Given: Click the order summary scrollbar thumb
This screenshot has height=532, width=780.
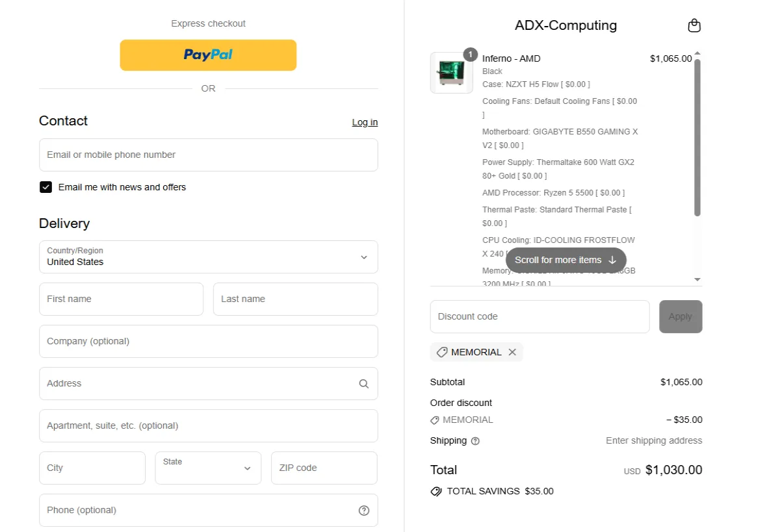Looking at the screenshot, I should [x=697, y=136].
